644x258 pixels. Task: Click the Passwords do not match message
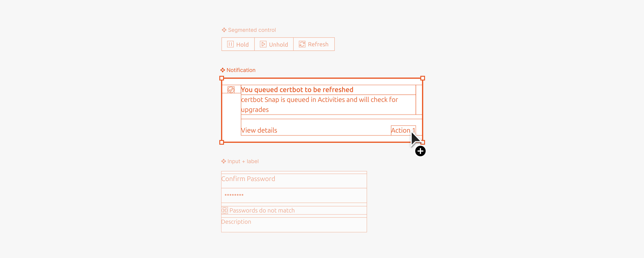tap(262, 210)
